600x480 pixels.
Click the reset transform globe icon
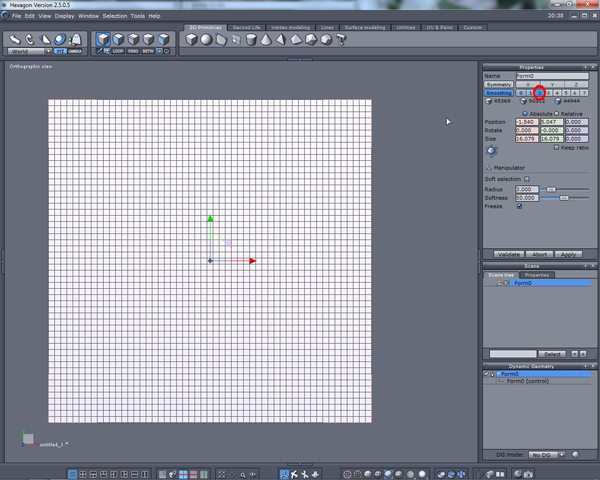tap(491, 151)
